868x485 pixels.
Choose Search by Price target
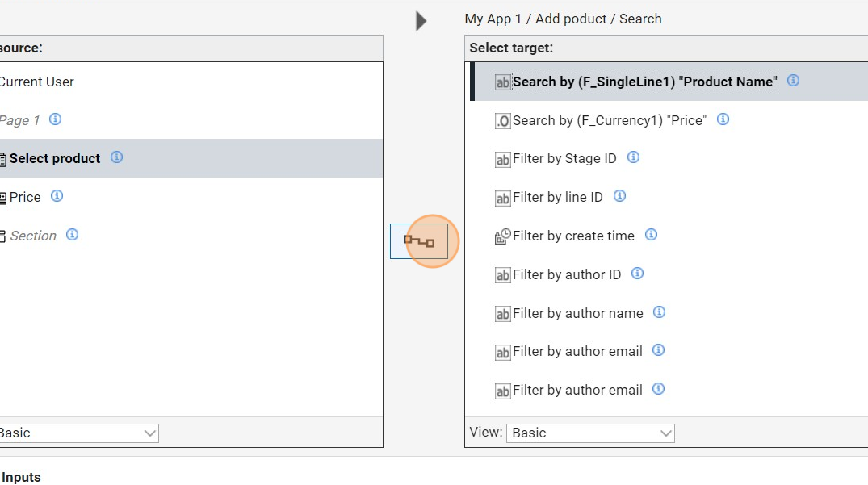pyautogui.click(x=609, y=120)
